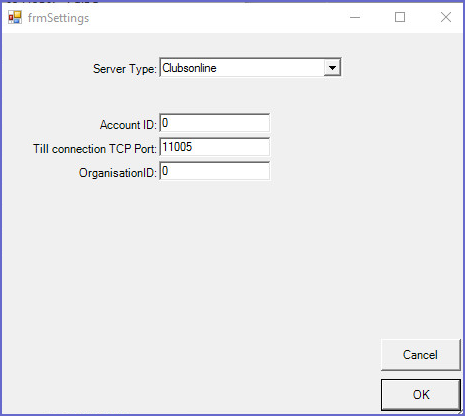Click the Cancel button
Viewport: 465px width, 416px height.
[x=420, y=355]
